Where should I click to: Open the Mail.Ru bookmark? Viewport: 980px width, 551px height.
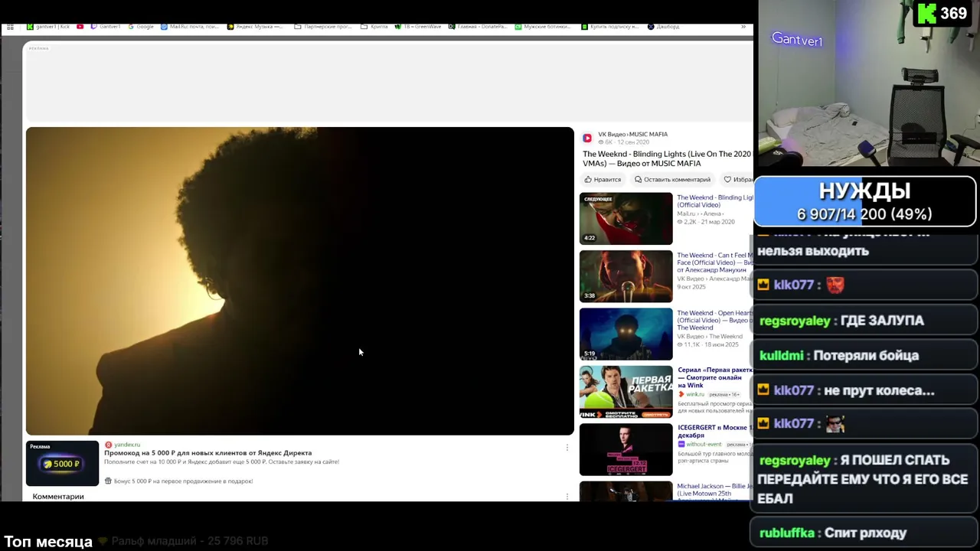(191, 27)
